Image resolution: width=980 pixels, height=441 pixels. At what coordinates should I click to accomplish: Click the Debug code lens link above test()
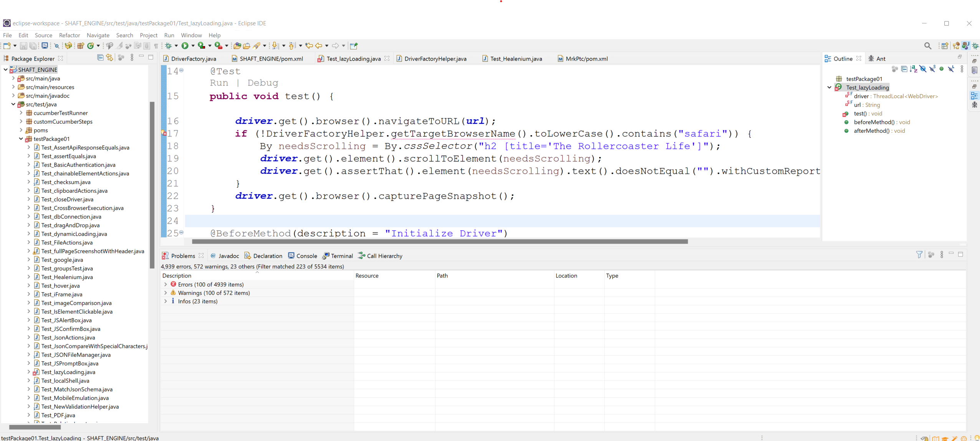click(x=263, y=83)
